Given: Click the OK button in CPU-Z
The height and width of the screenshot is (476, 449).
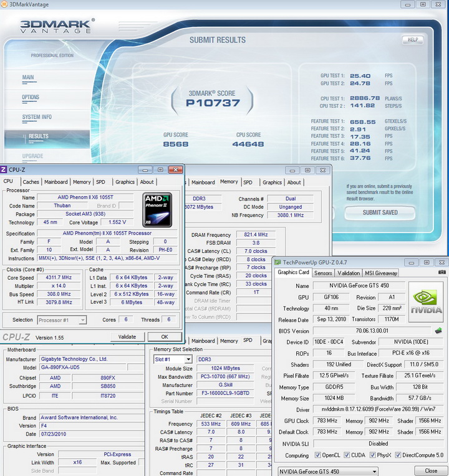Looking at the screenshot, I should [165, 336].
